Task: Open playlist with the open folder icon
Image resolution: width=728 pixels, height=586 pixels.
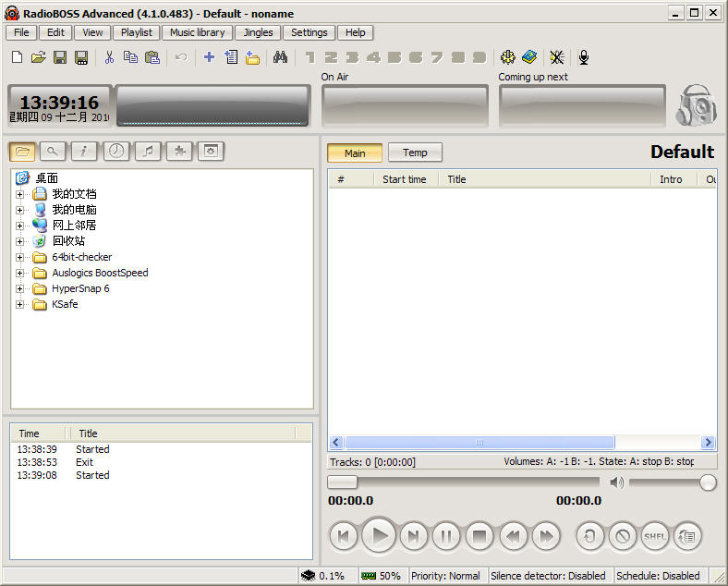Action: pos(38,57)
